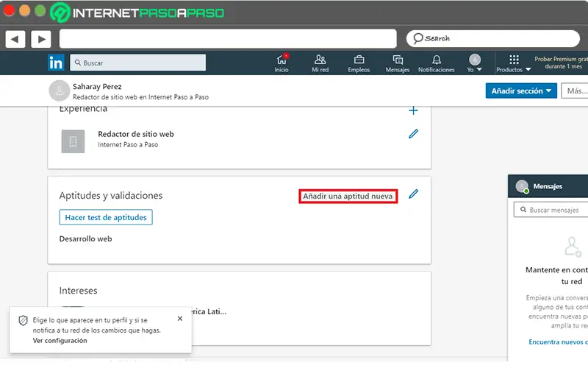588x368 pixels.
Task: Close the privacy notification popup
Action: (180, 319)
